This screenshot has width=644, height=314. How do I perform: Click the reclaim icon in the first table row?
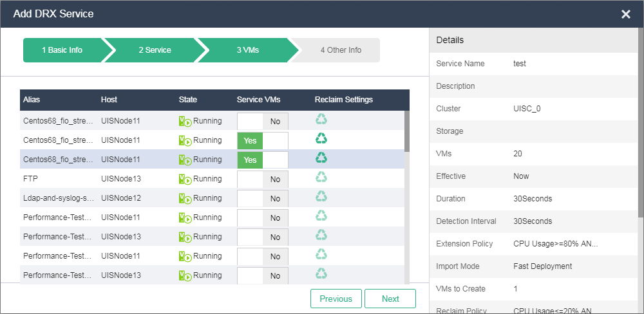pyautogui.click(x=321, y=119)
